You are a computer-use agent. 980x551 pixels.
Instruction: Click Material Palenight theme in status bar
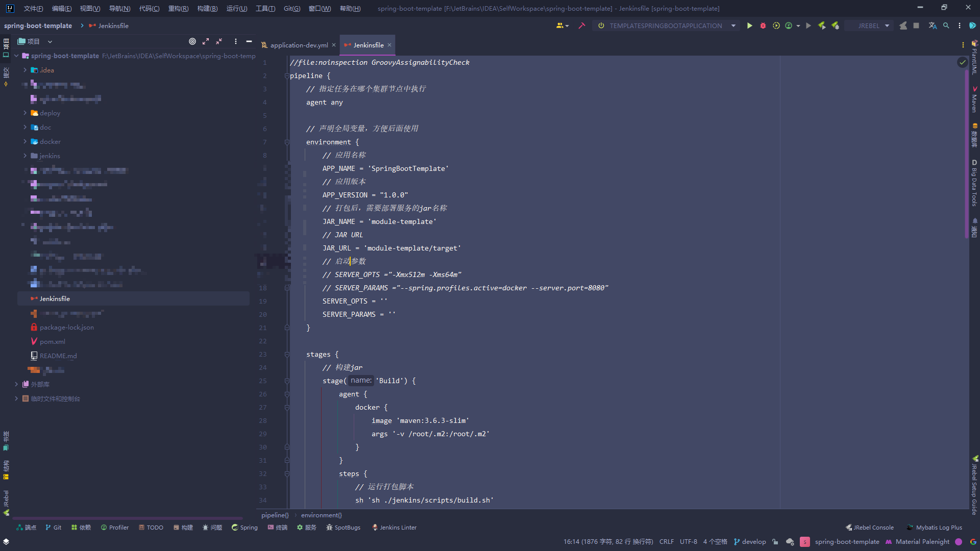click(922, 542)
